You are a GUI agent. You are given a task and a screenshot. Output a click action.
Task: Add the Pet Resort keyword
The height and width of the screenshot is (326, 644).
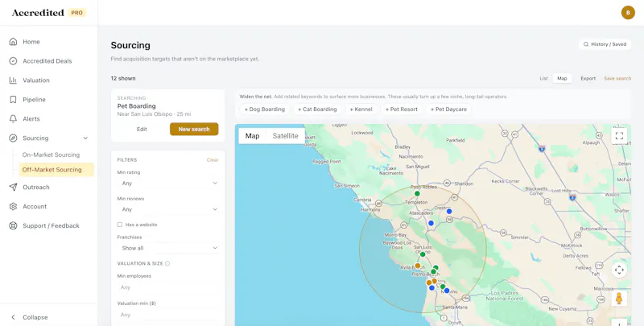(401, 109)
